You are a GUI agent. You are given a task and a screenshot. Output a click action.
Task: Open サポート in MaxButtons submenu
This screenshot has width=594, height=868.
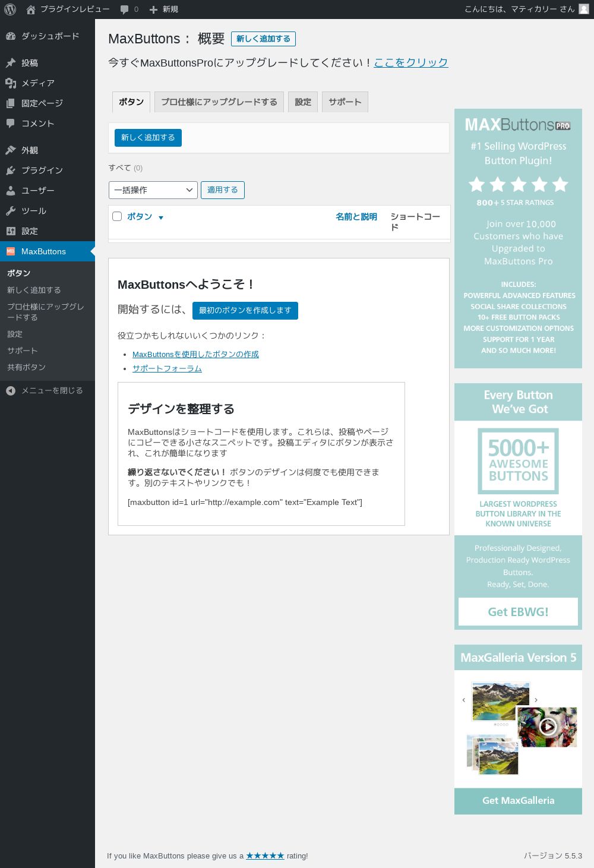click(x=22, y=351)
